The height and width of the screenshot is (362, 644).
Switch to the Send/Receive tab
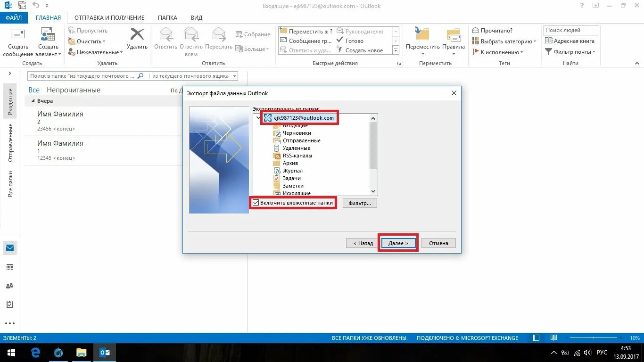(x=109, y=18)
